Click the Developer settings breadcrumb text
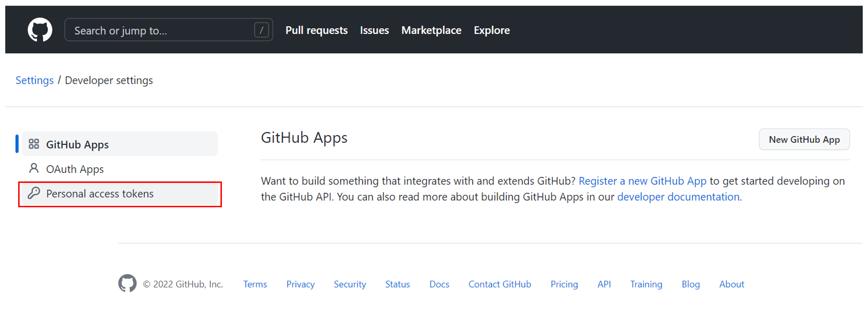Screen dimensions: 868x309 [x=109, y=80]
